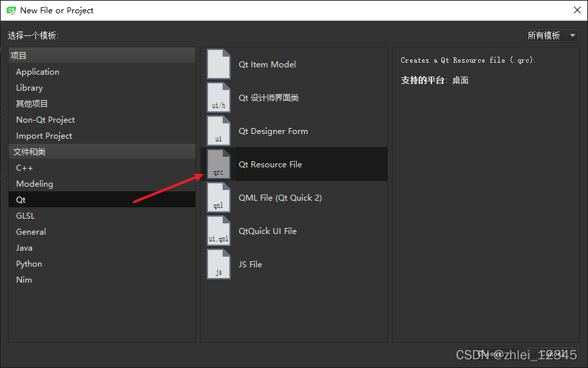Click the js file icon
Image resolution: width=588 pixels, height=368 pixels.
219,265
